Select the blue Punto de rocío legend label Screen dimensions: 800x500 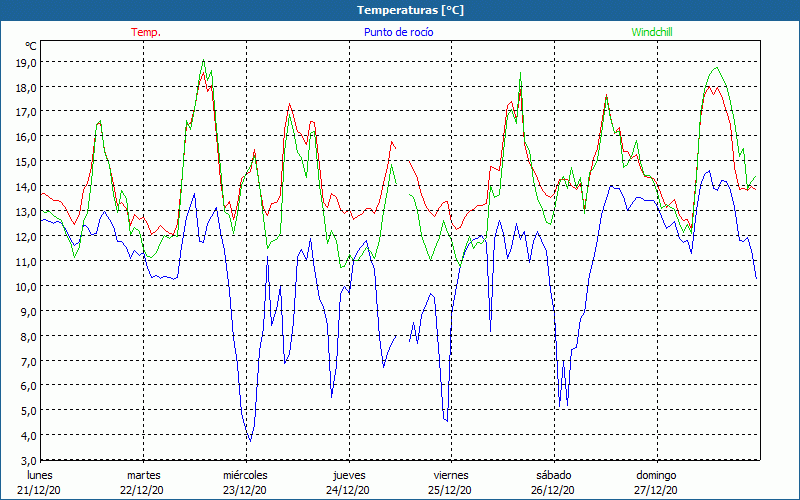point(398,32)
